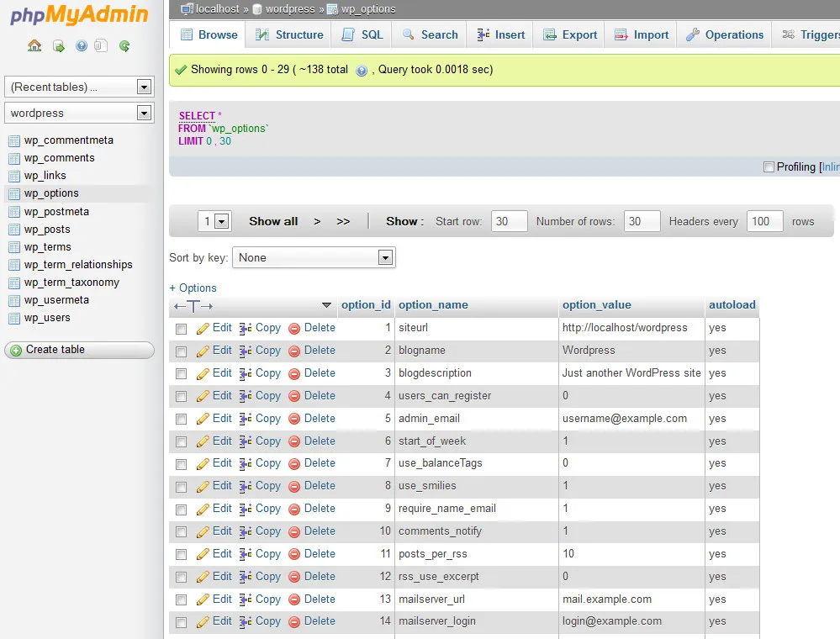This screenshot has width=840, height=639.
Task: Open the Export tab
Action: click(569, 34)
